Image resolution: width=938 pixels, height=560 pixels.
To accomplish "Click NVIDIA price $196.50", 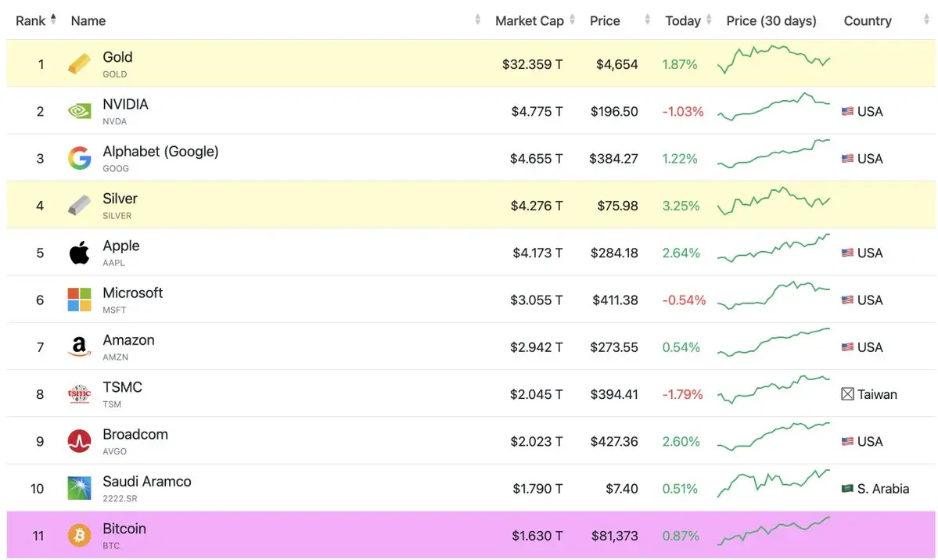I will (x=614, y=111).
